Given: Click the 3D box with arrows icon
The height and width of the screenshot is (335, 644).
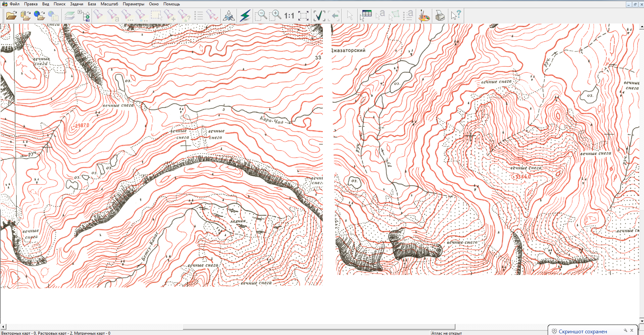Looking at the screenshot, I should 229,16.
